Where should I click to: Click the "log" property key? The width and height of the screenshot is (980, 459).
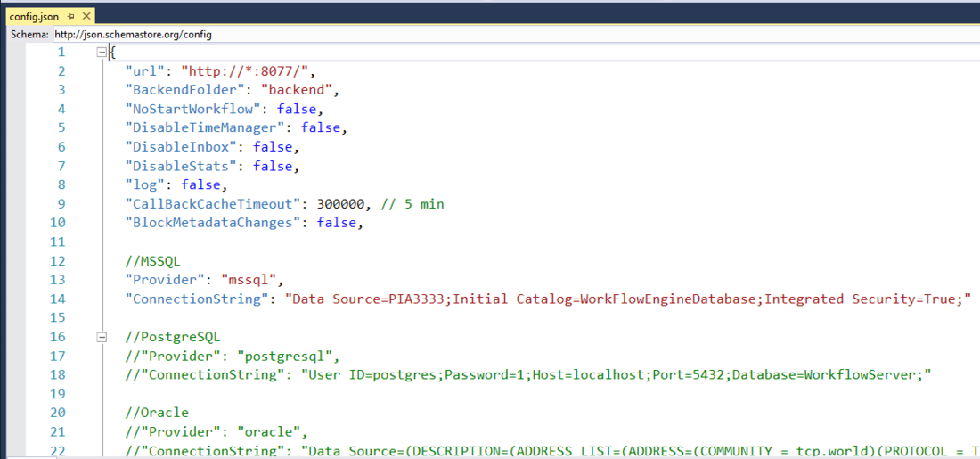[149, 185]
